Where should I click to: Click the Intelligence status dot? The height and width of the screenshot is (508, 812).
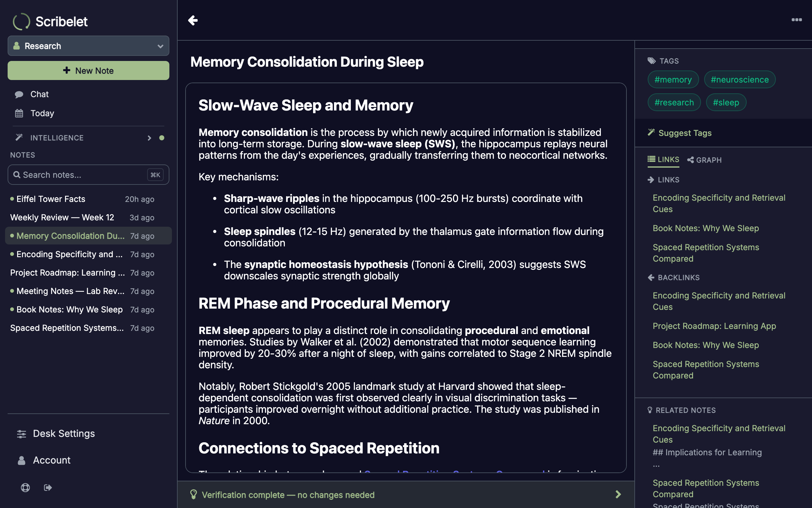pyautogui.click(x=162, y=138)
